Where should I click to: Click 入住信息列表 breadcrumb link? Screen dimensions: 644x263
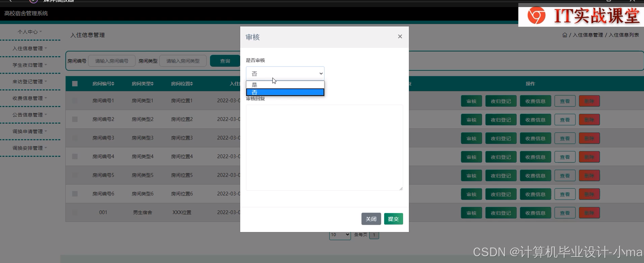pyautogui.click(x=624, y=35)
